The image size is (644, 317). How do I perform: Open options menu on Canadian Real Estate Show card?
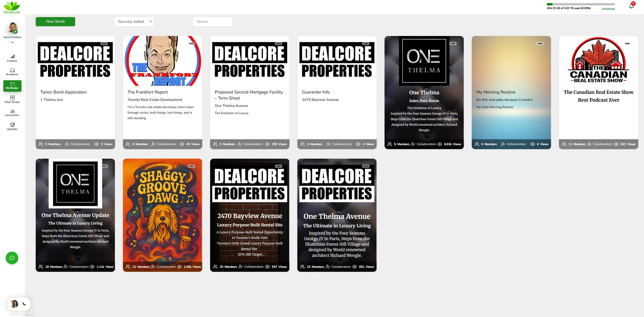tap(628, 43)
